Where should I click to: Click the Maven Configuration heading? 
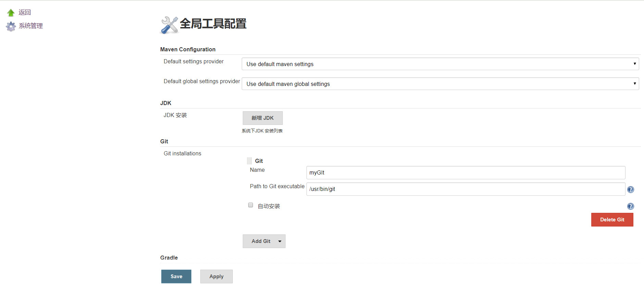click(x=188, y=49)
